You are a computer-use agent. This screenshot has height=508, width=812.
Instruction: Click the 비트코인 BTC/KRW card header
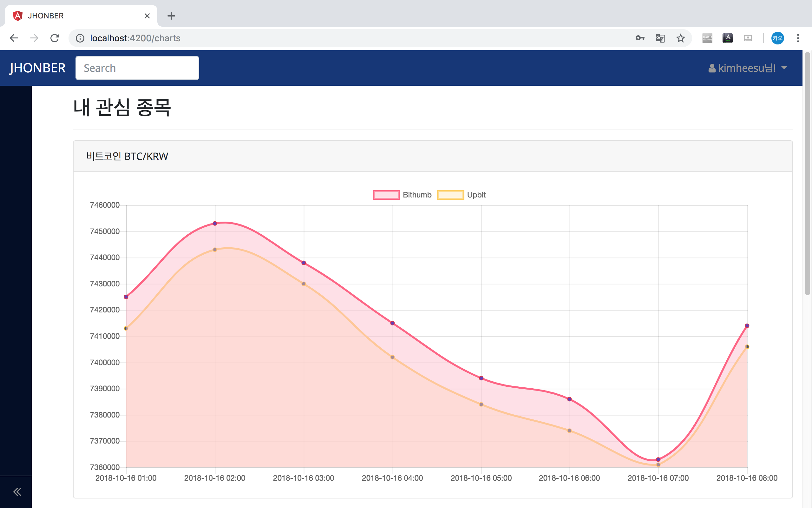click(433, 156)
